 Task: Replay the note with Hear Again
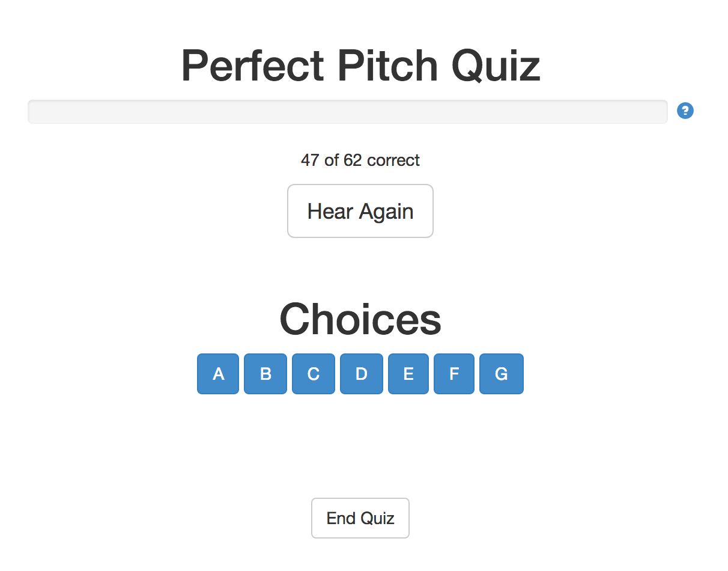coord(360,211)
